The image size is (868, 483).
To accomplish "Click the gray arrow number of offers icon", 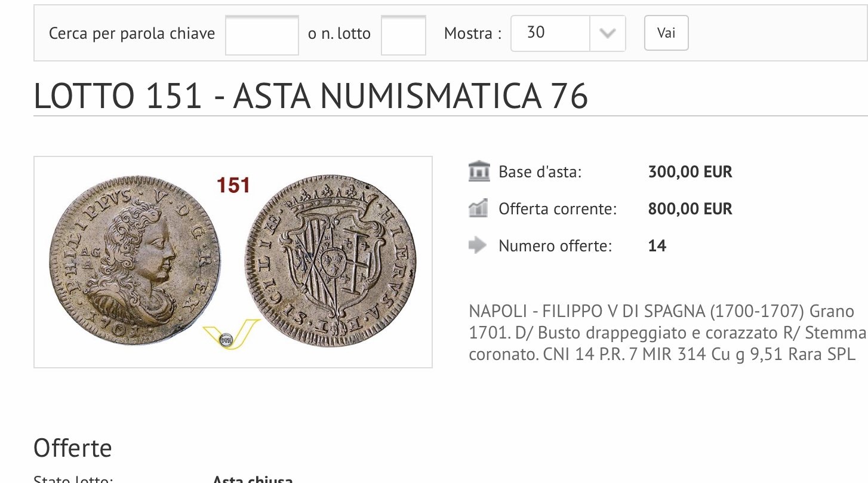I will [x=478, y=245].
